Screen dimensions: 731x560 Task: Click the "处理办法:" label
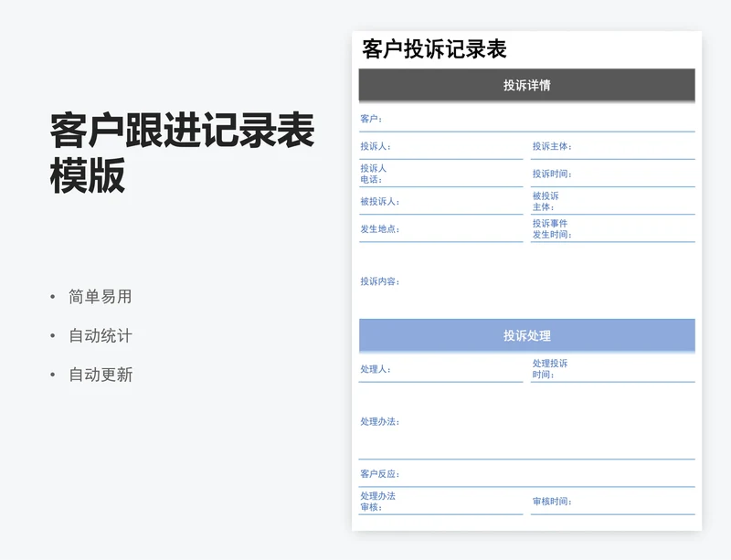pos(380,421)
